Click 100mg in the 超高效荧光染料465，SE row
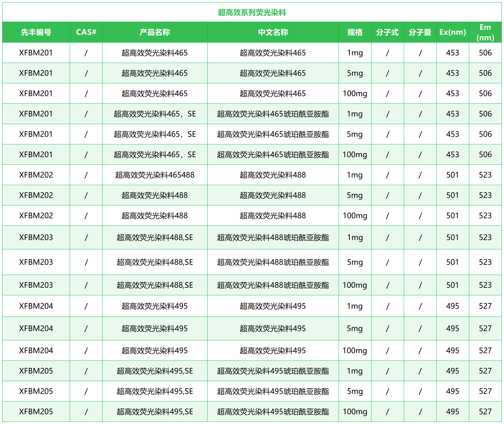This screenshot has width=504, height=424. (355, 155)
